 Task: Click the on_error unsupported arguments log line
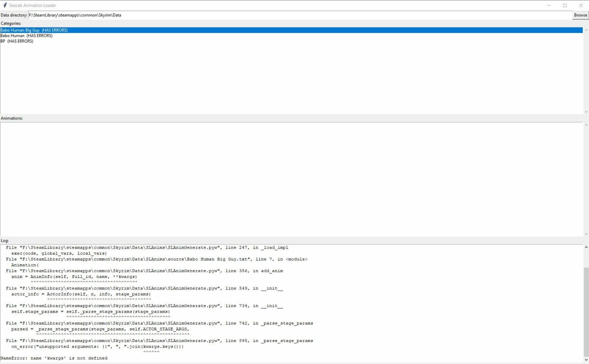click(x=97, y=346)
